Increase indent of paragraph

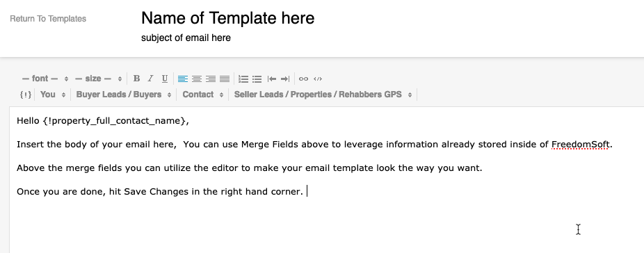[x=285, y=79]
